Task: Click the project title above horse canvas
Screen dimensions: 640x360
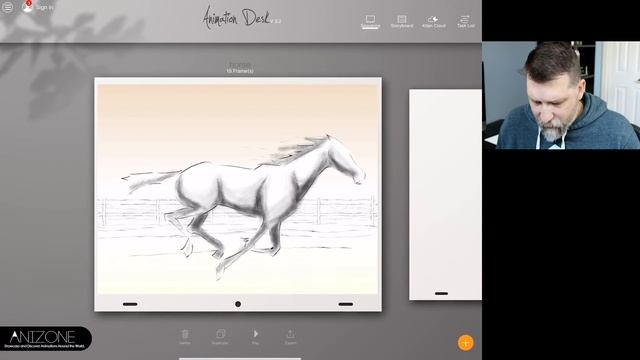Action: pos(240,65)
